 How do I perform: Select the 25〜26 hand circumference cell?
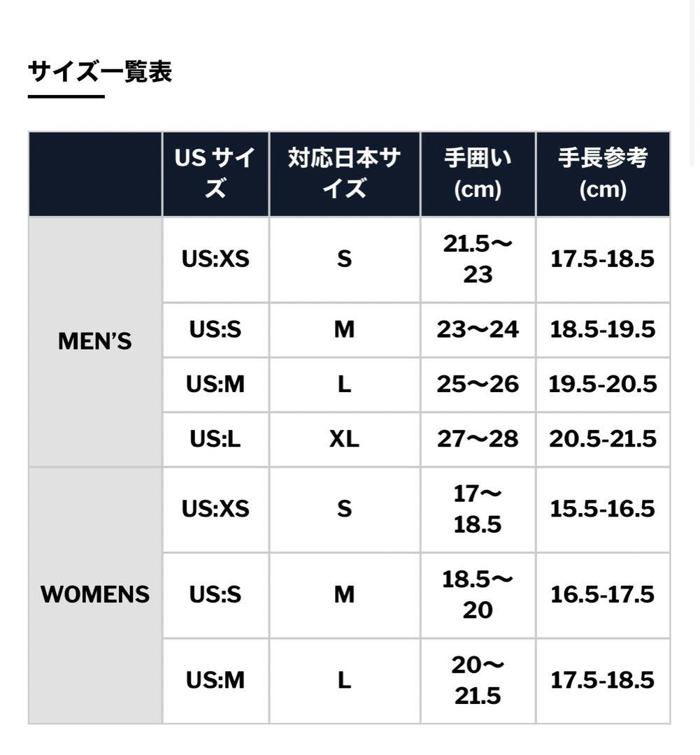tap(478, 384)
